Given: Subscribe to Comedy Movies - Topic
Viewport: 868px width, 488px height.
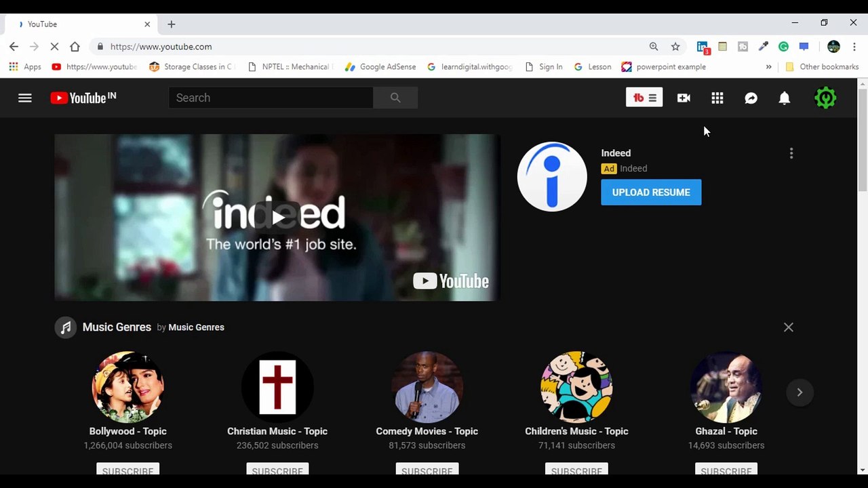Looking at the screenshot, I should pyautogui.click(x=427, y=469).
